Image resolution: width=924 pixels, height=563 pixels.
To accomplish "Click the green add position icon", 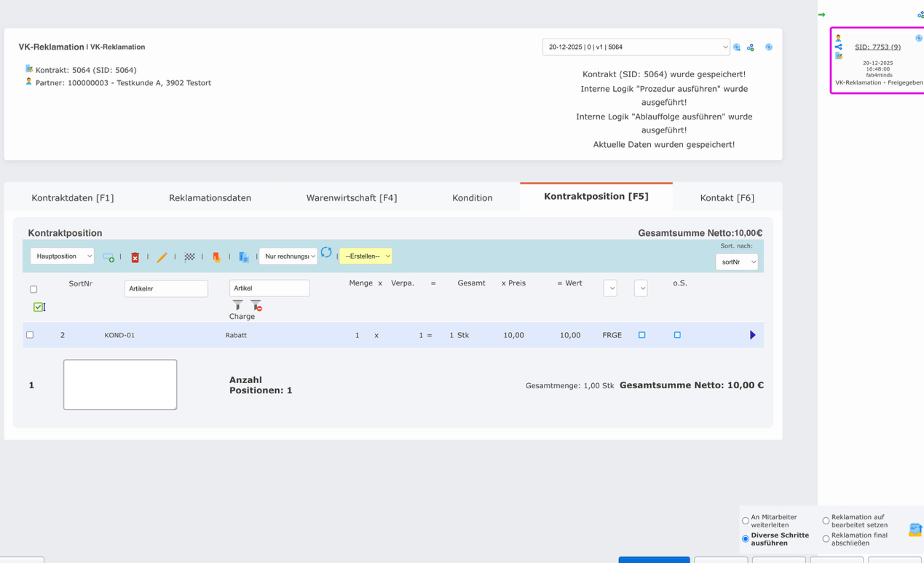I will (108, 257).
